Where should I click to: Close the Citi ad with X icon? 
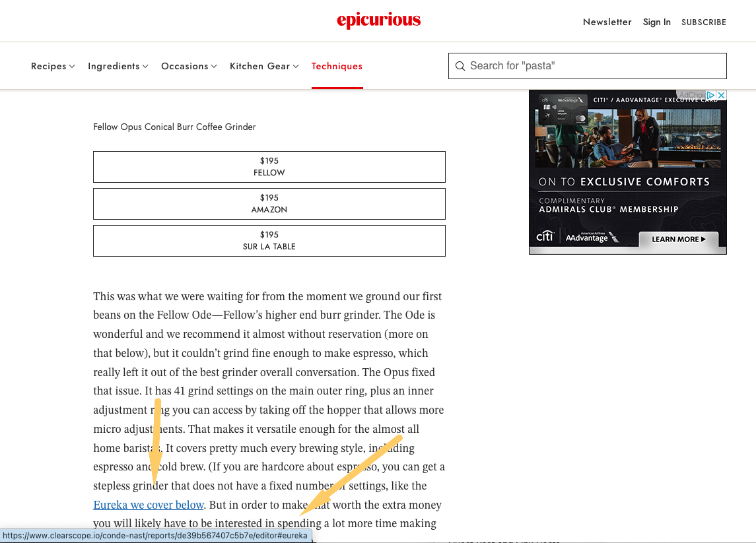pyautogui.click(x=722, y=95)
